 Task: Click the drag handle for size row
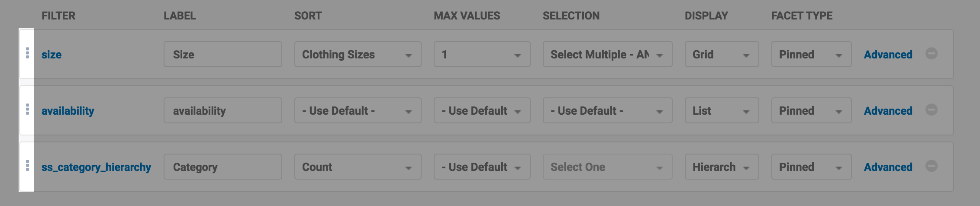[x=27, y=53]
